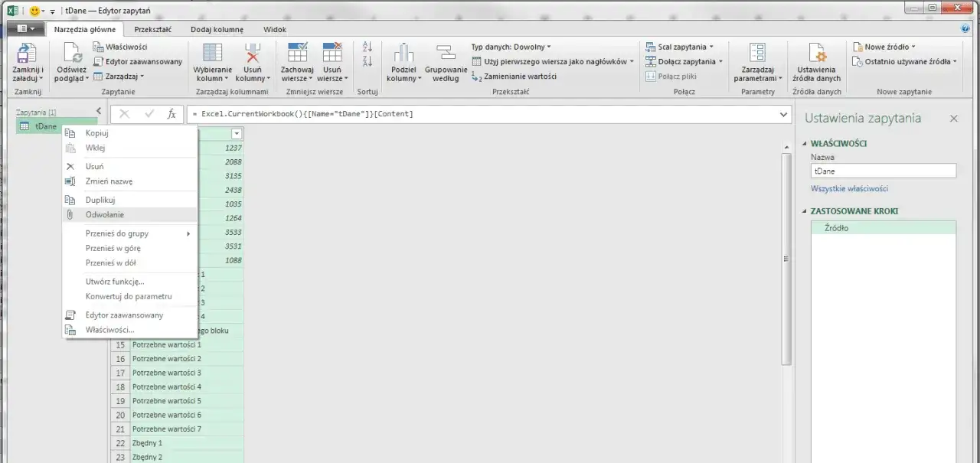Click the Usuń wiersze icon
The image size is (980, 463).
pyautogui.click(x=332, y=53)
